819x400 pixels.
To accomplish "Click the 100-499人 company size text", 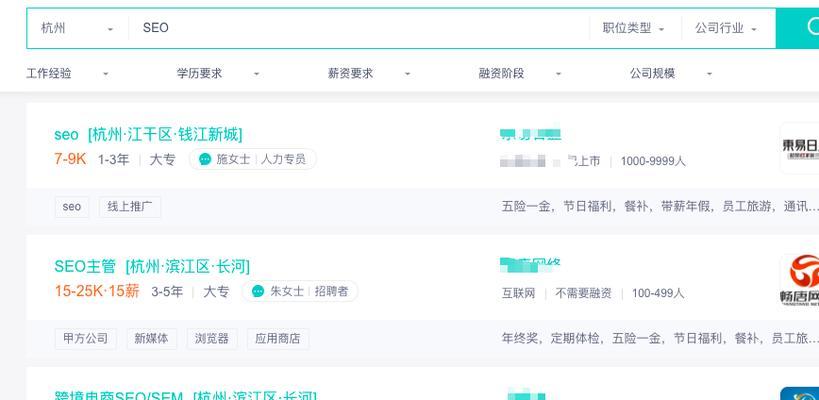I will (658, 293).
